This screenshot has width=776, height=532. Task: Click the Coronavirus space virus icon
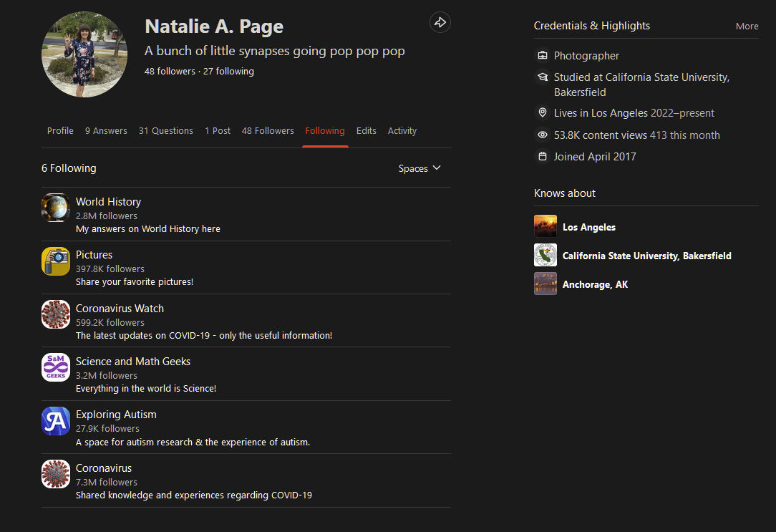56,474
